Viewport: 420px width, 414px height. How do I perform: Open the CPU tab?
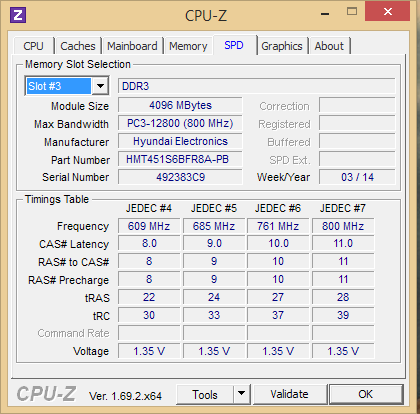coord(34,46)
